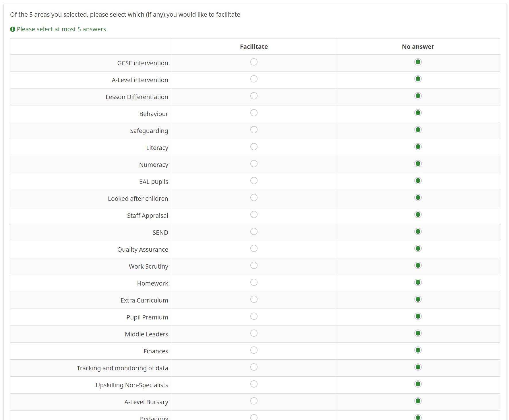Choose Facilitate for Finances row
The image size is (509, 420).
pyautogui.click(x=254, y=350)
